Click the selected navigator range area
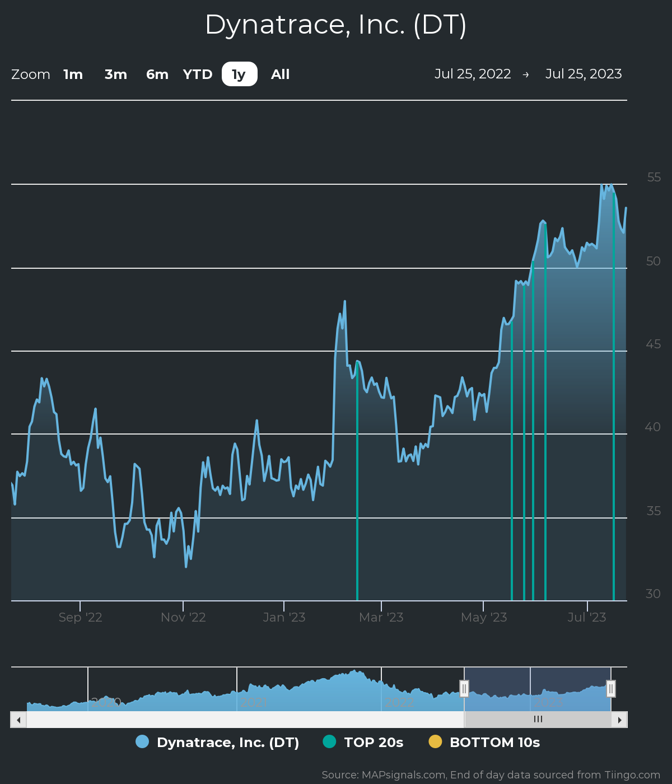Image resolution: width=672 pixels, height=784 pixels. click(x=538, y=689)
